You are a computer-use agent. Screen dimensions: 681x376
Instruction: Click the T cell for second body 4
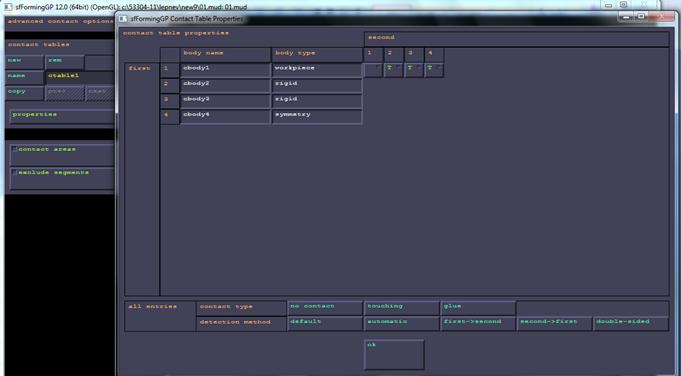coord(434,70)
